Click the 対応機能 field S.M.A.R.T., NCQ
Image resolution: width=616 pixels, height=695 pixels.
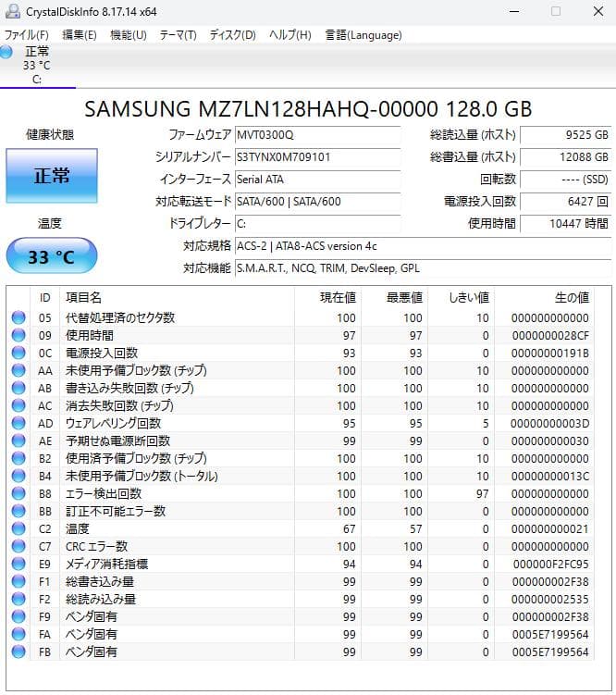click(x=423, y=268)
